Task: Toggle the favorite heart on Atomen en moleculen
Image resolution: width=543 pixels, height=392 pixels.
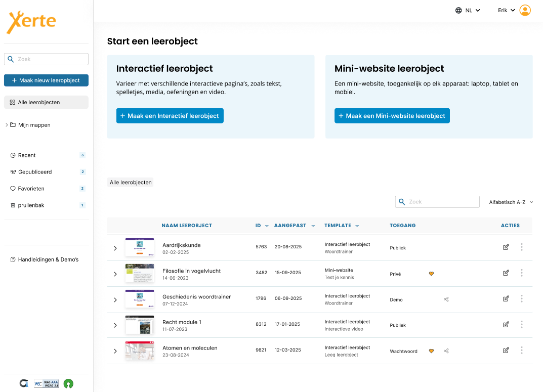Action: 431,351
